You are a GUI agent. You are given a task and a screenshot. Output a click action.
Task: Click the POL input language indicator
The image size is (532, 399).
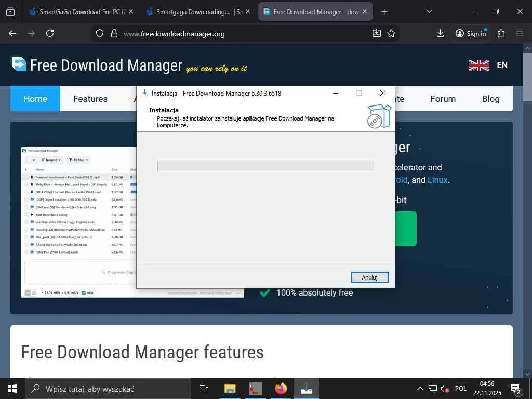coord(461,389)
